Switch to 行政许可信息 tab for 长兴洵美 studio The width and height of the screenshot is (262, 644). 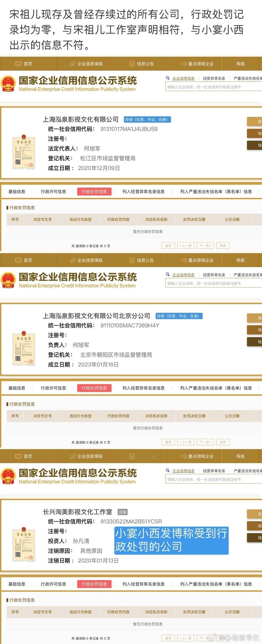[x=53, y=584]
